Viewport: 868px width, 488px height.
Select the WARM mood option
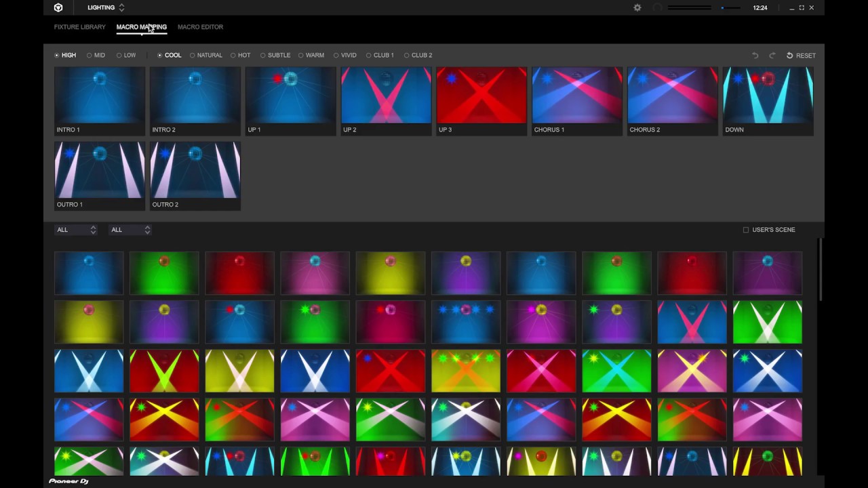click(x=311, y=56)
